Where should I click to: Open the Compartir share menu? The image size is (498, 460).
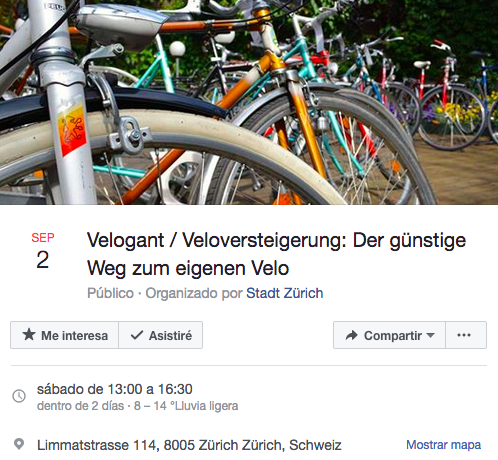[x=389, y=335]
